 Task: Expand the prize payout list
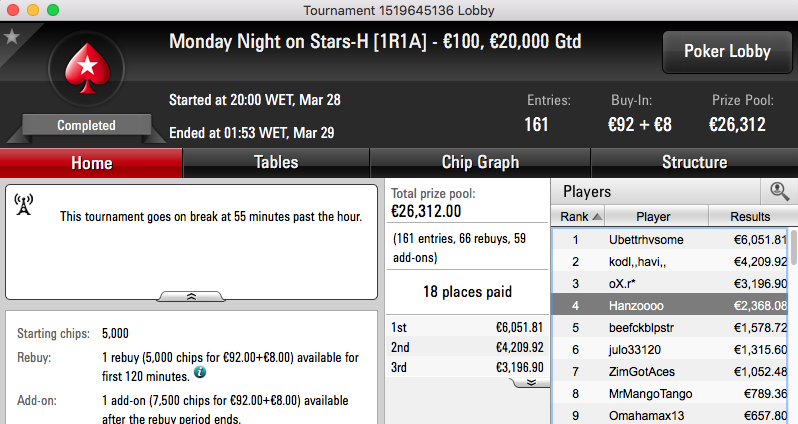pos(531,383)
